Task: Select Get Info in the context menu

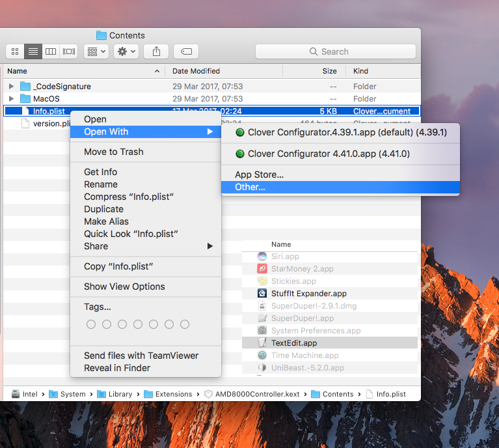Action: (x=100, y=172)
